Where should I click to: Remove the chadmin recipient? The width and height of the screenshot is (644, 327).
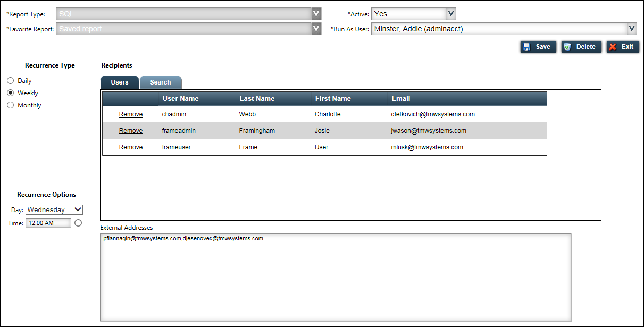point(131,114)
